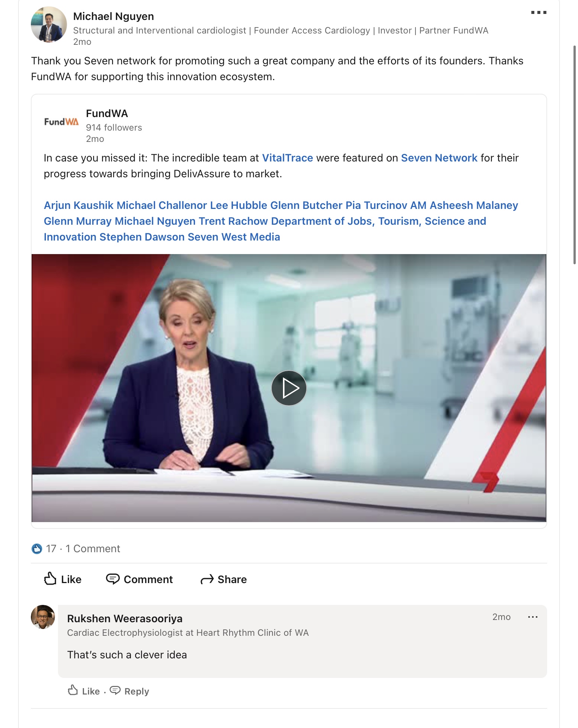Open the VitalTrace company link
The image size is (578, 728).
point(287,158)
